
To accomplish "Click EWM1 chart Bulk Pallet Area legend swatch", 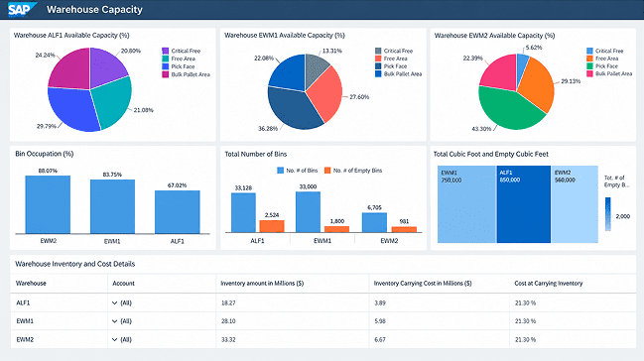I will pyautogui.click(x=378, y=74).
